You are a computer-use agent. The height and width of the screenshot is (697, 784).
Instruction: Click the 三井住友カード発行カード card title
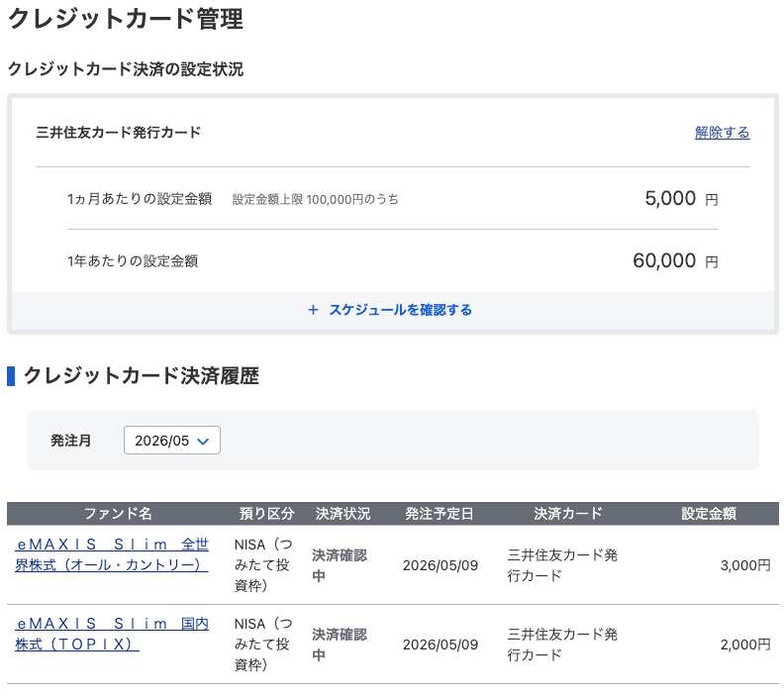[118, 133]
